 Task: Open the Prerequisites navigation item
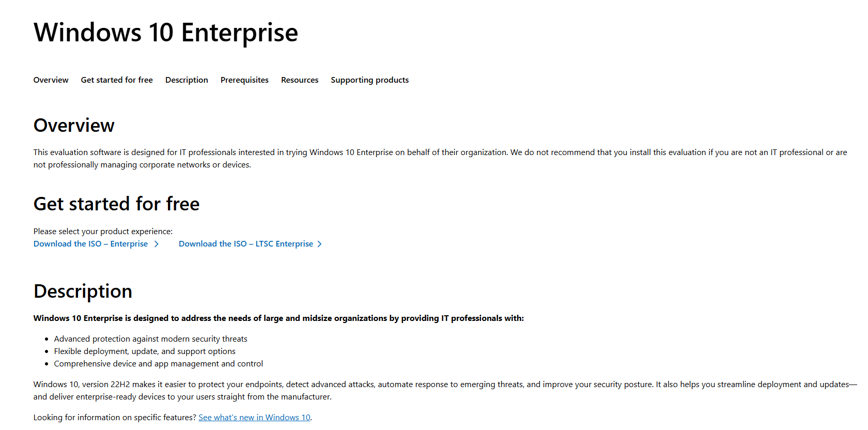pyautogui.click(x=244, y=80)
